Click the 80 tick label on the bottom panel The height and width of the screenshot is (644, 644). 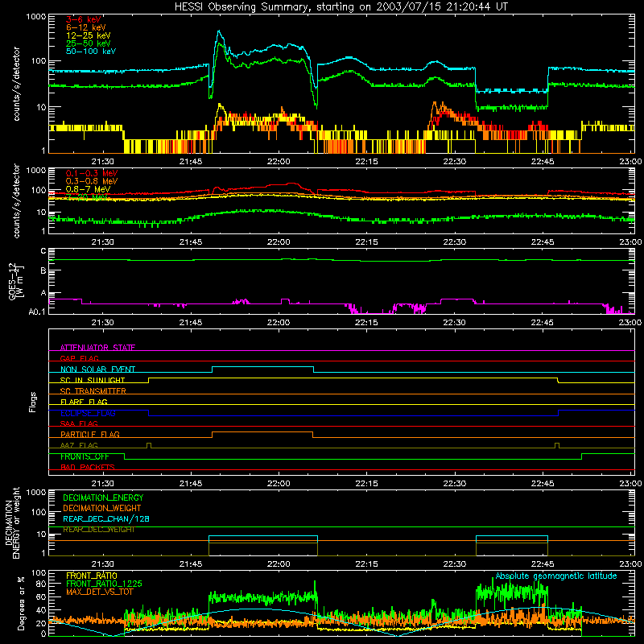tap(42, 584)
